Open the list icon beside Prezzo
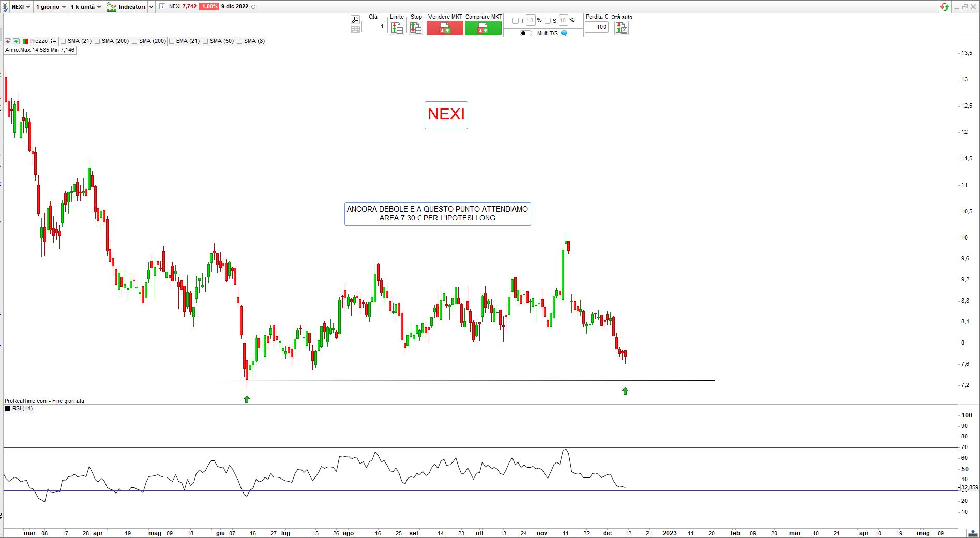Screen dimensions: 980x538 [x=54, y=41]
